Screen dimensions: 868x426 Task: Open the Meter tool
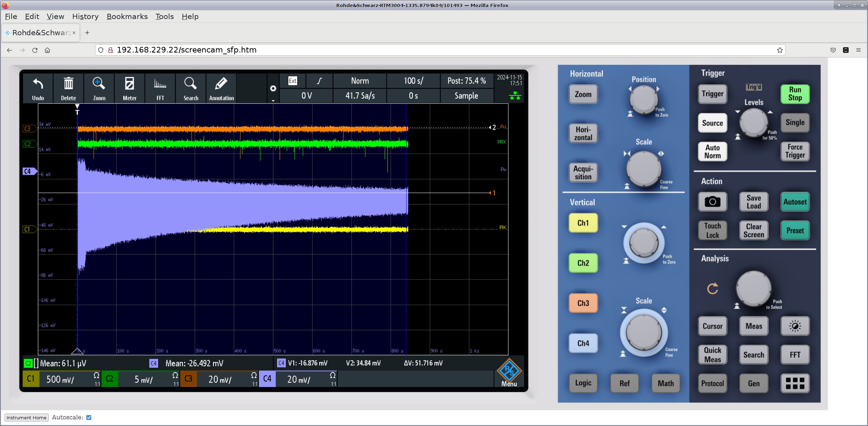point(129,88)
